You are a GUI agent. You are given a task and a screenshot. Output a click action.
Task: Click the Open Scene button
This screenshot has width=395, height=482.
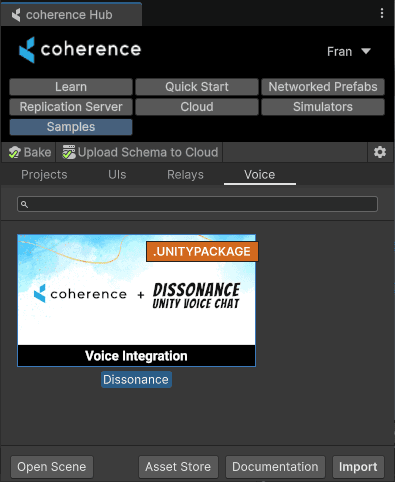(52, 467)
